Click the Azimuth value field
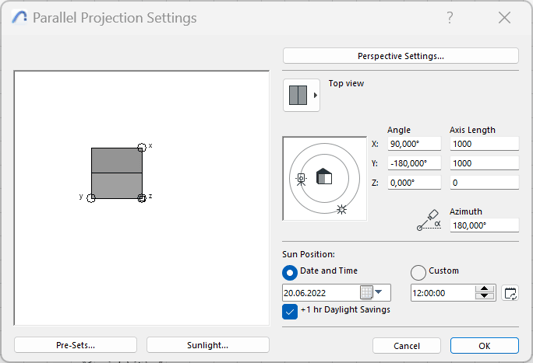This screenshot has width=533, height=363. coord(484,225)
